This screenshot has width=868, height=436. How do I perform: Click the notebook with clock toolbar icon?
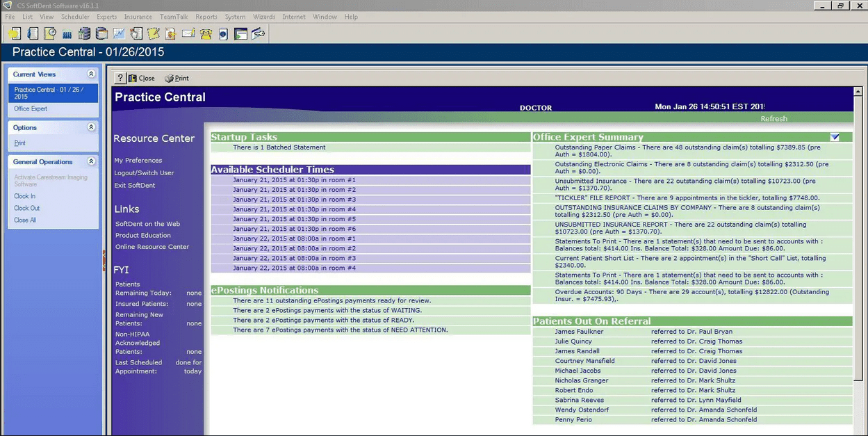click(x=50, y=33)
